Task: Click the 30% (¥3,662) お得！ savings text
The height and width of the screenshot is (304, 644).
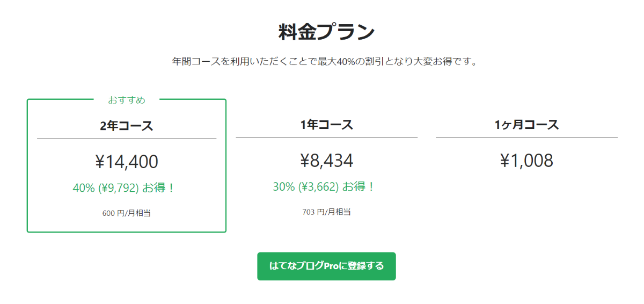Action: click(x=324, y=187)
